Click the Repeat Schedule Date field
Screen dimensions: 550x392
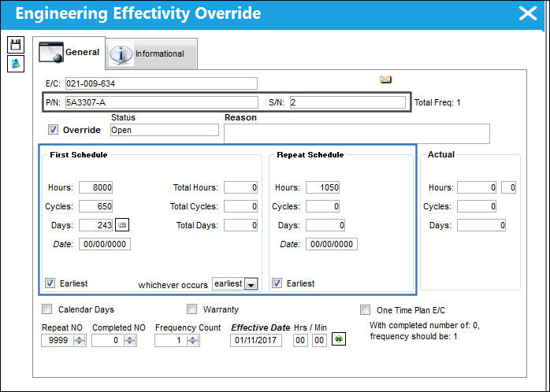pos(332,244)
